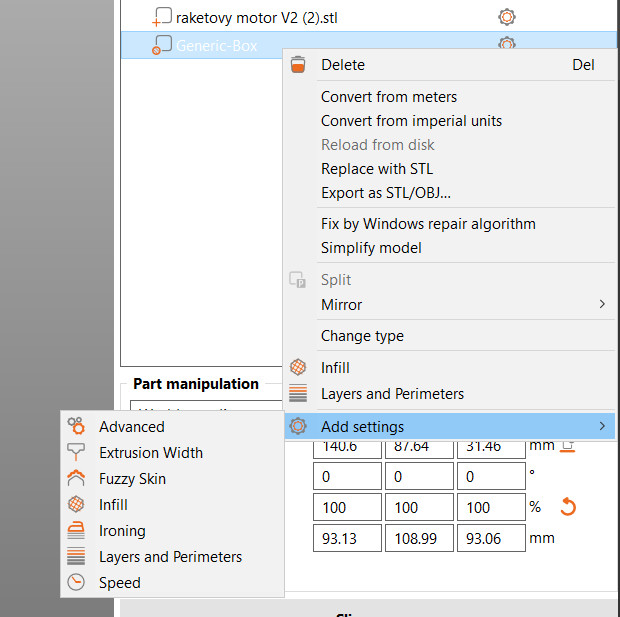Click the Advanced gears icon in submenu
Image resolution: width=620 pixels, height=617 pixels.
pyautogui.click(x=76, y=427)
